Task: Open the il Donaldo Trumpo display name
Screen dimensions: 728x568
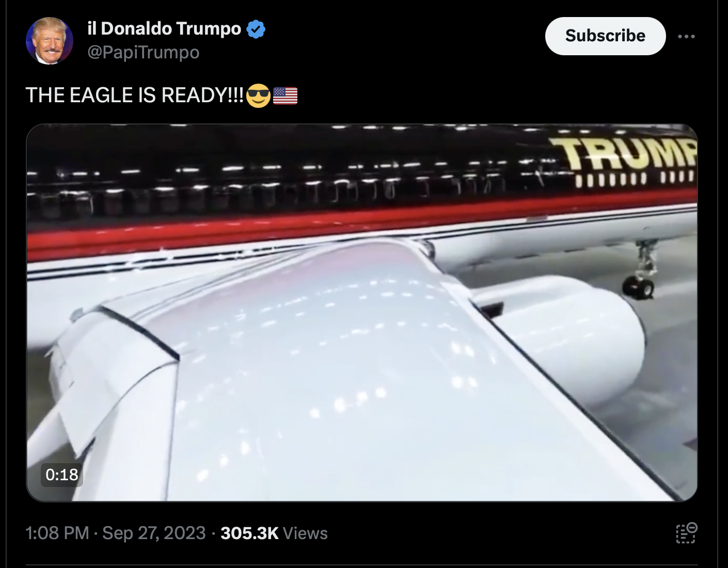Action: click(x=164, y=29)
